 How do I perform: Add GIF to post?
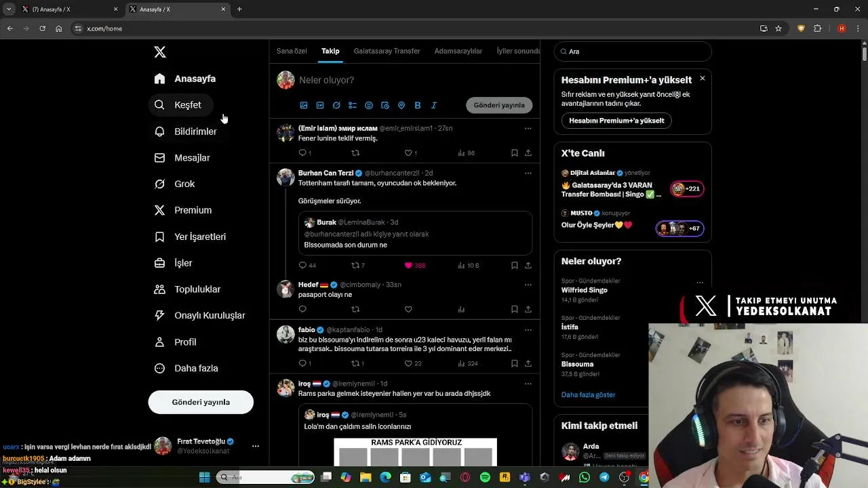click(320, 105)
